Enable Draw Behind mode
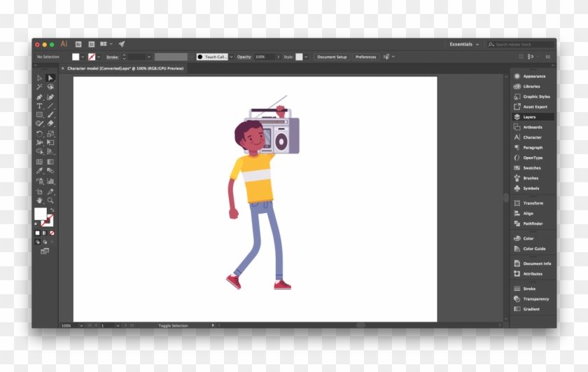This screenshot has height=372, width=588. tap(45, 242)
